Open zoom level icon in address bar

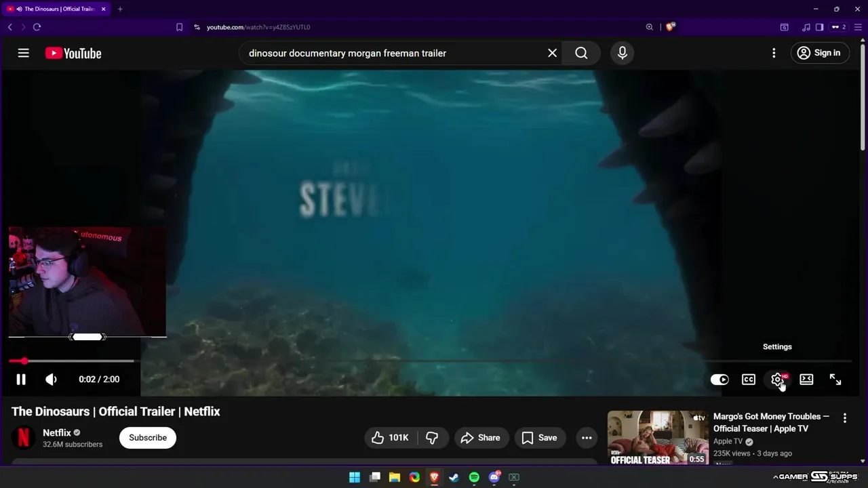coord(649,27)
